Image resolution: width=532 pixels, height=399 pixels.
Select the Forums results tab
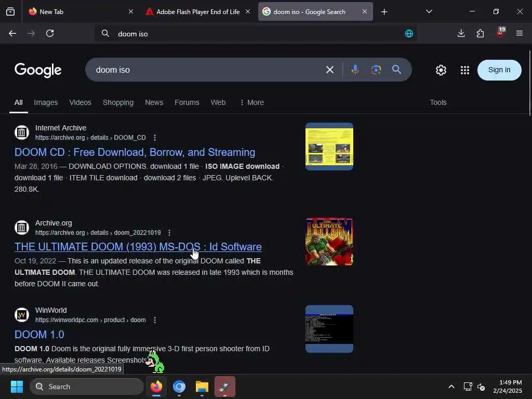[x=187, y=102]
